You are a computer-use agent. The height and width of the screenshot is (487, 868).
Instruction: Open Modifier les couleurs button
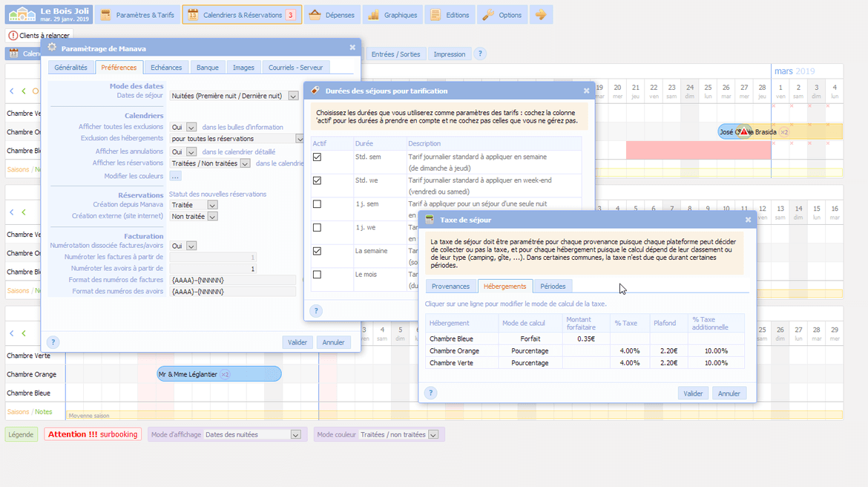[175, 176]
